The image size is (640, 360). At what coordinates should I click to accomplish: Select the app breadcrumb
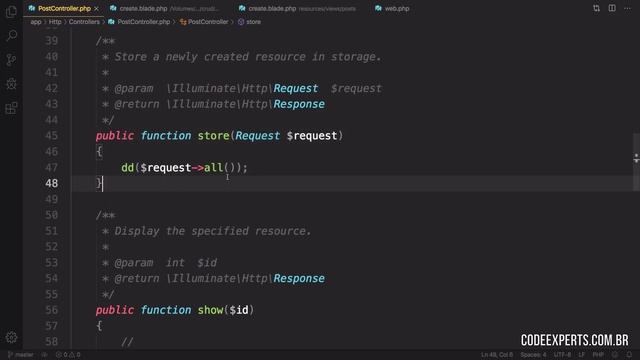click(36, 22)
